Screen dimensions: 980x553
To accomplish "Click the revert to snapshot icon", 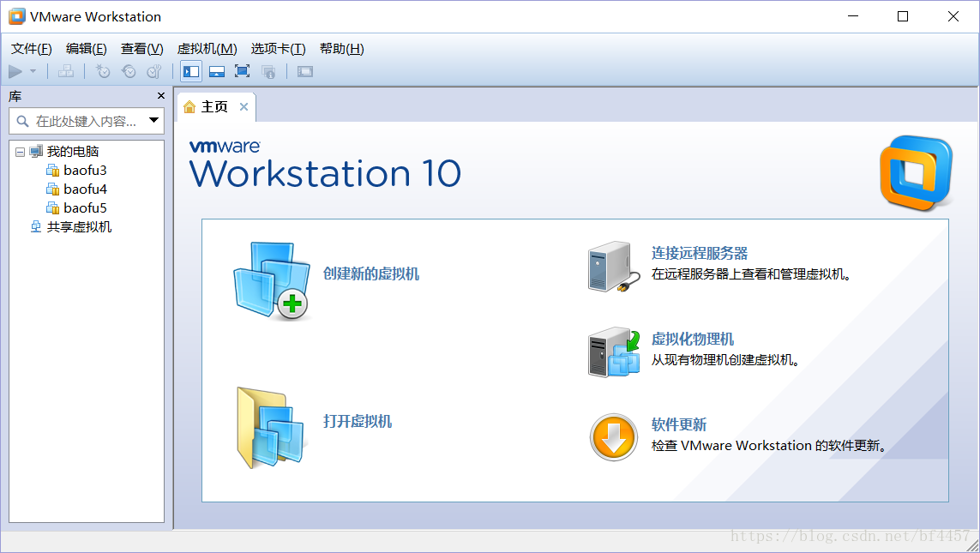I will [129, 72].
